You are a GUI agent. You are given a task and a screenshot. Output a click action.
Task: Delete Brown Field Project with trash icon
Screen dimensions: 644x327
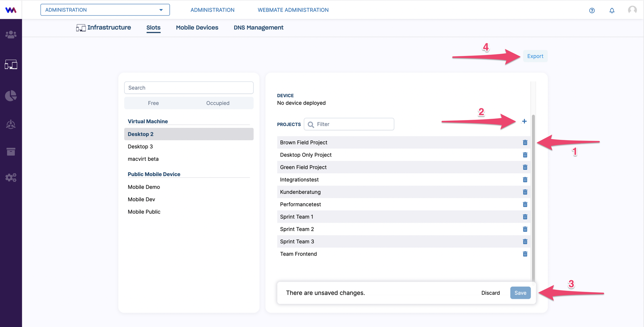(x=525, y=143)
